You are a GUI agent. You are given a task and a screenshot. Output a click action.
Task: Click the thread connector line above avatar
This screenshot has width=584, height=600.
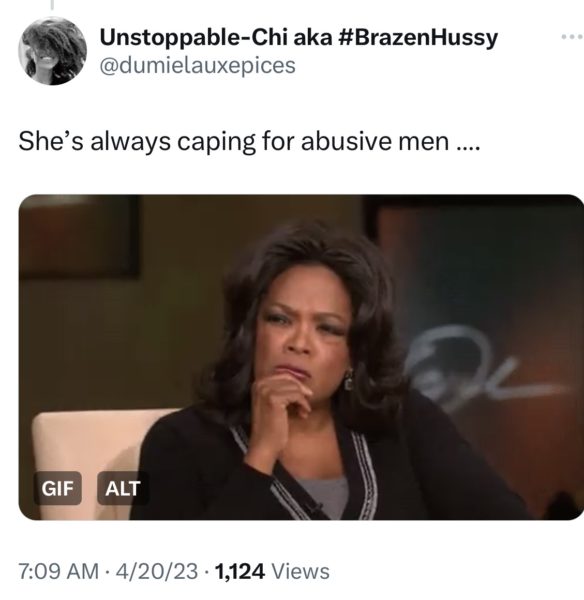pos(52,5)
